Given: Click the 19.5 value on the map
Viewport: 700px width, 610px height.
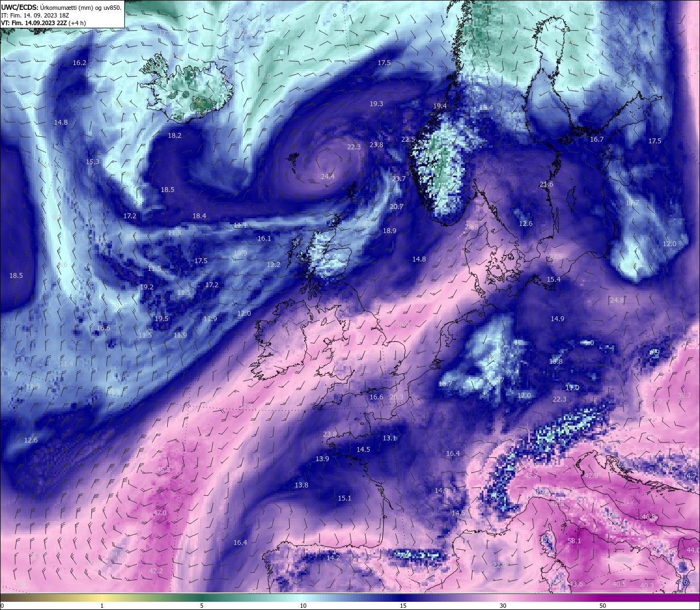Looking at the screenshot, I should [x=161, y=318].
